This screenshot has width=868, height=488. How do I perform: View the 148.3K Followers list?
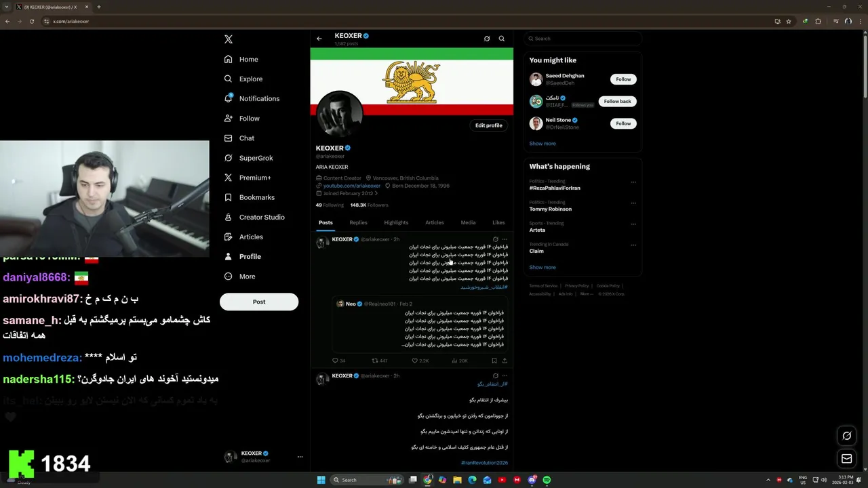tap(369, 205)
